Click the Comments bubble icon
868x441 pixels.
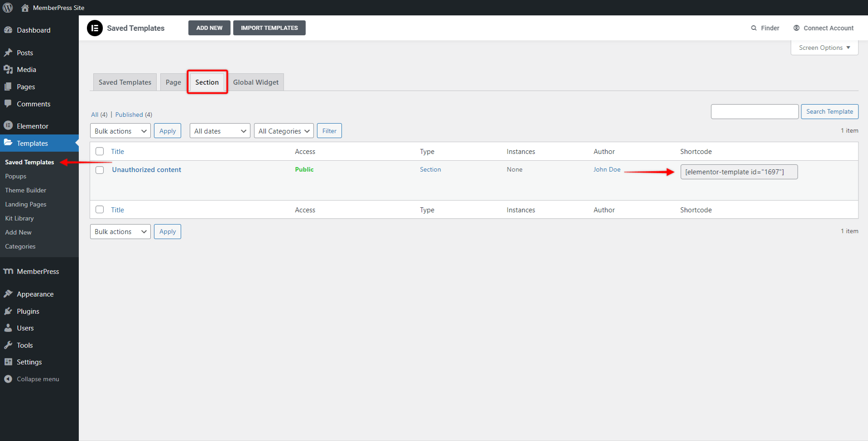8,104
